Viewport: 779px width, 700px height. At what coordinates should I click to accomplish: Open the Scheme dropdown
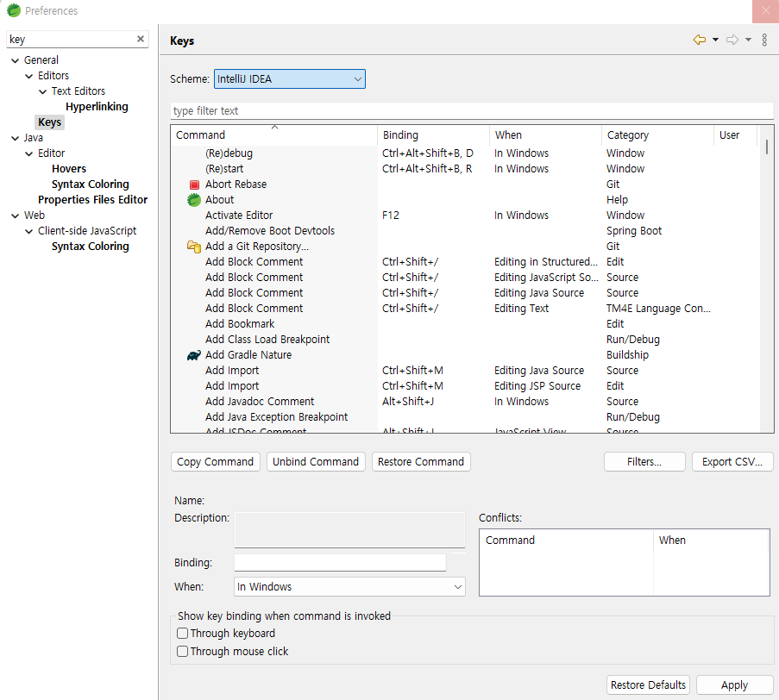pos(290,79)
